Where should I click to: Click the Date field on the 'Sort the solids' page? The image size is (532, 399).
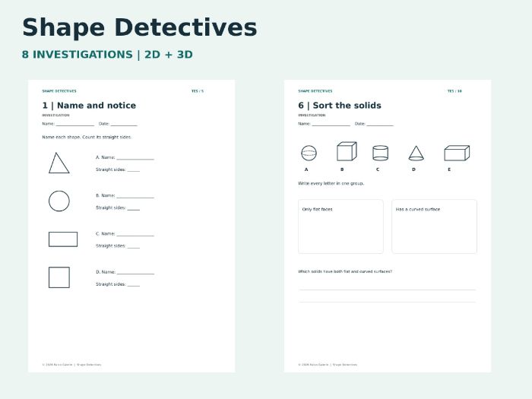coord(380,124)
